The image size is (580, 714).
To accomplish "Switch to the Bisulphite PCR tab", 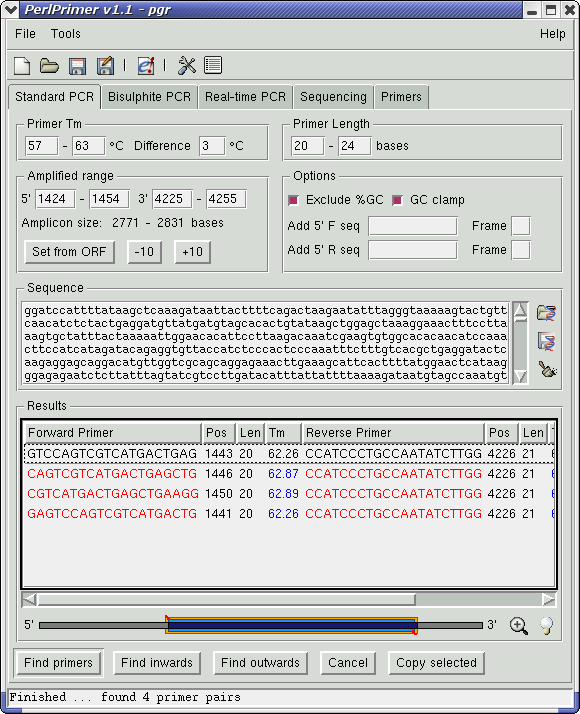I will coord(149,97).
